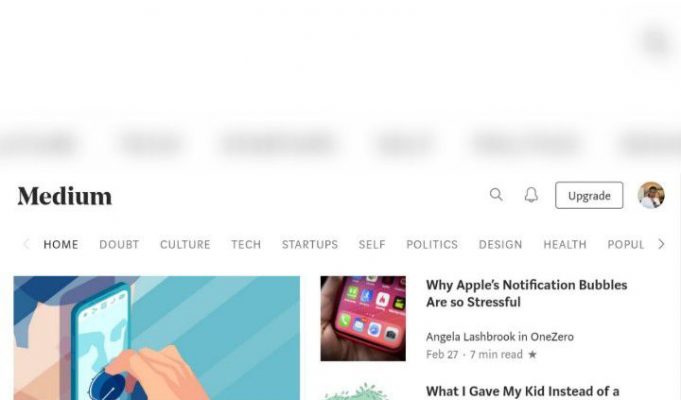Open the SELF topic tab
The width and height of the screenshot is (681, 400).
click(372, 245)
